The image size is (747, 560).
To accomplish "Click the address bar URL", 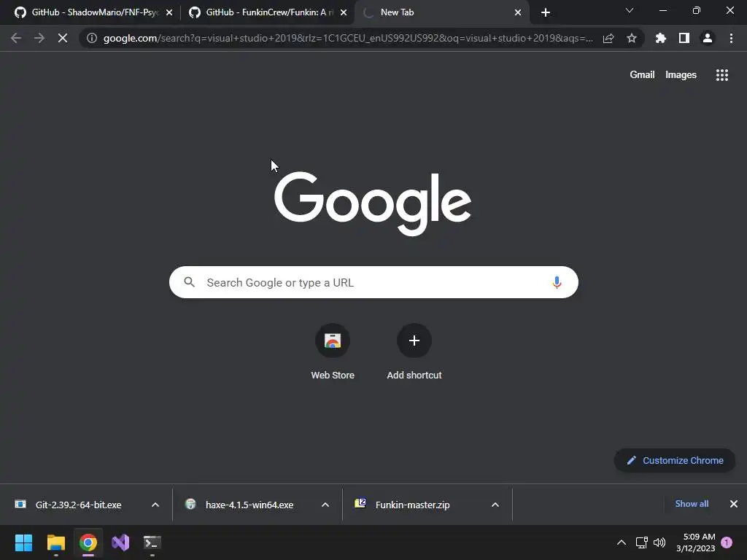I will click(348, 38).
